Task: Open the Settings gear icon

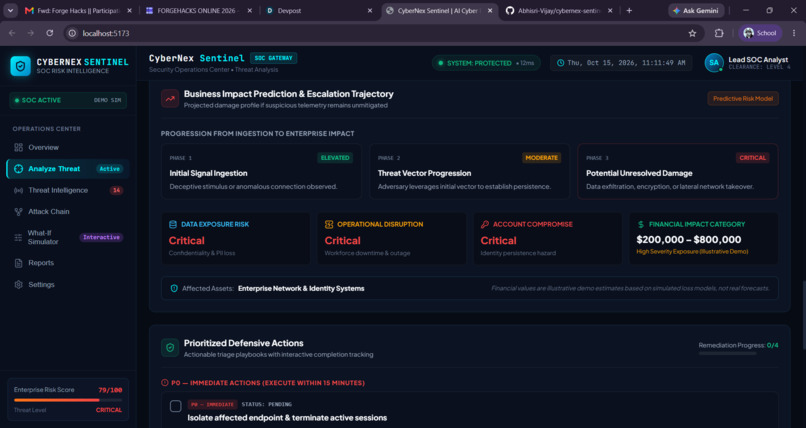Action: coord(19,285)
